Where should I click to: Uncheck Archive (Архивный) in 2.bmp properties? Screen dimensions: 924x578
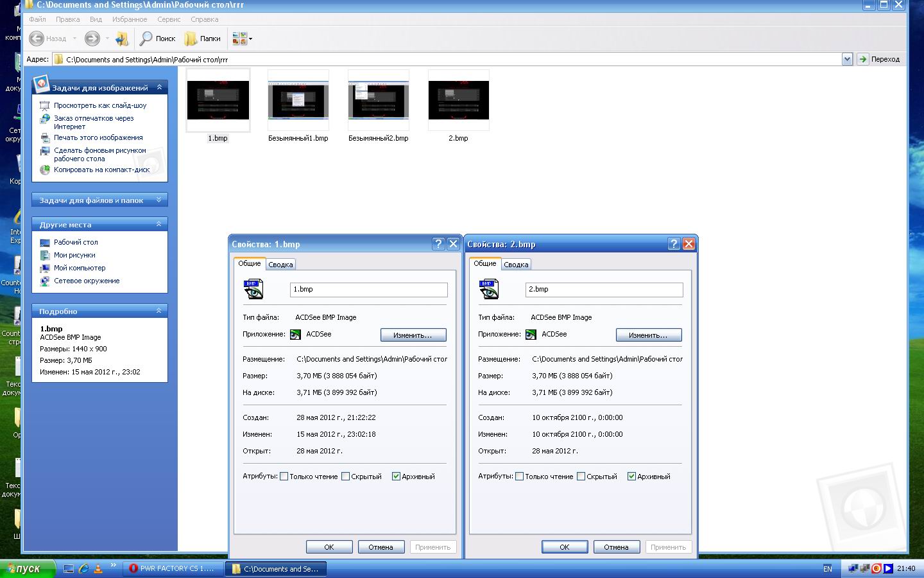coord(631,477)
